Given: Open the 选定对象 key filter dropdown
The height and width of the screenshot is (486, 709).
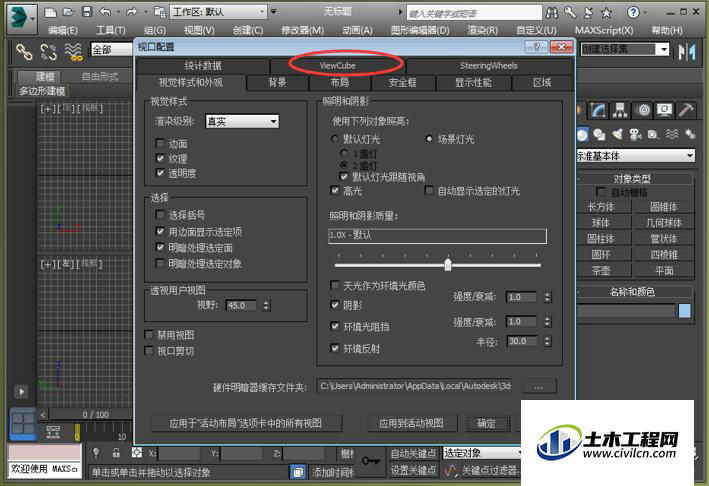Looking at the screenshot, I should pyautogui.click(x=482, y=453).
